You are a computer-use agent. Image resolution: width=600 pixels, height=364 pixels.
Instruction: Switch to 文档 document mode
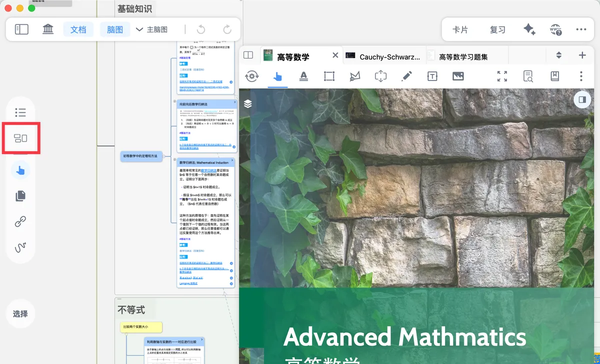[x=78, y=29]
